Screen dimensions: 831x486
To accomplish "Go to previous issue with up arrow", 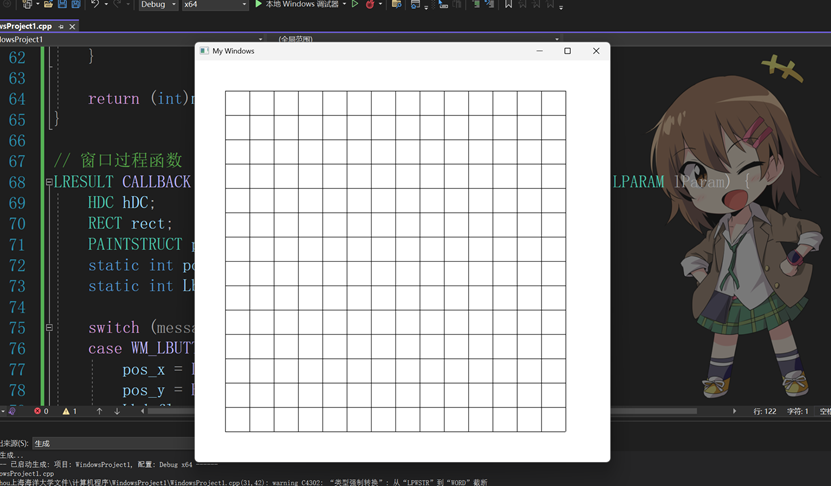I will pos(99,411).
